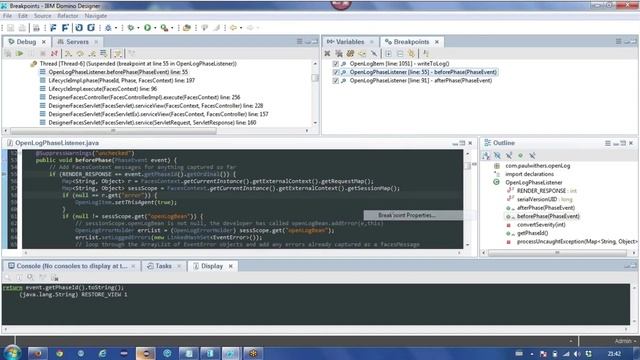This screenshot has width=640, height=360.
Task: Select afterPhase(PhaseEvent) in Outline
Action: [x=545, y=208]
